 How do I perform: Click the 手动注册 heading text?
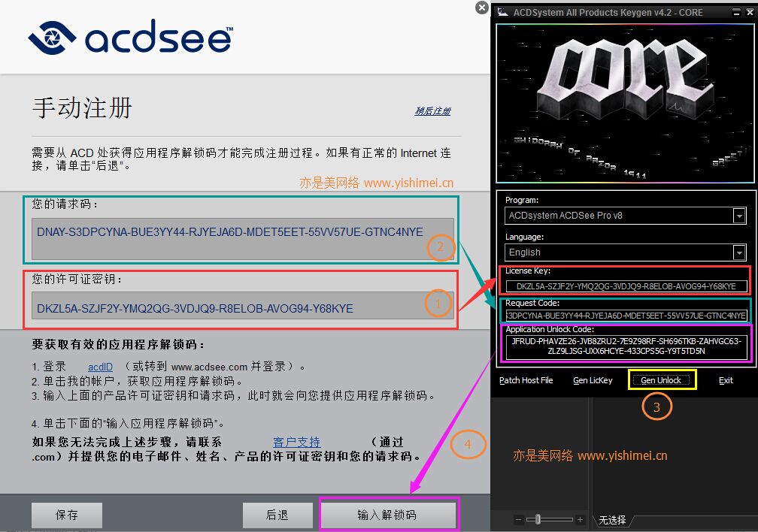coord(82,107)
